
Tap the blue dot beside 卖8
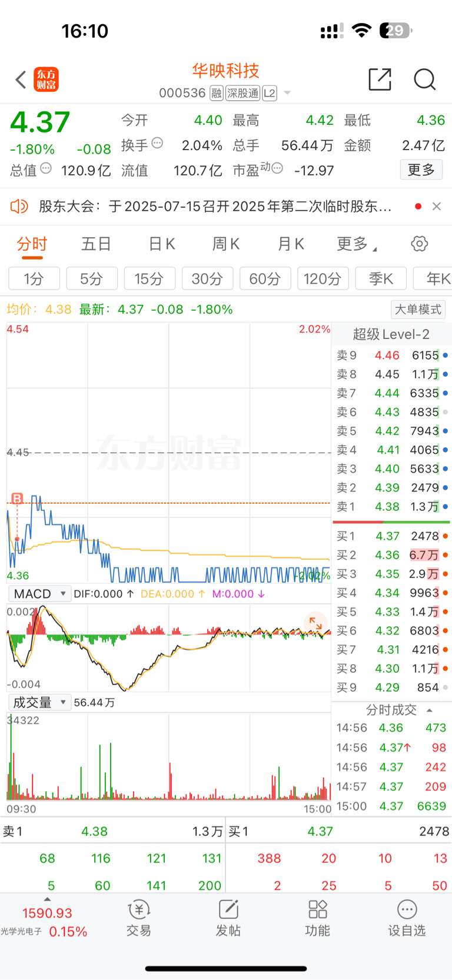[x=446, y=374]
